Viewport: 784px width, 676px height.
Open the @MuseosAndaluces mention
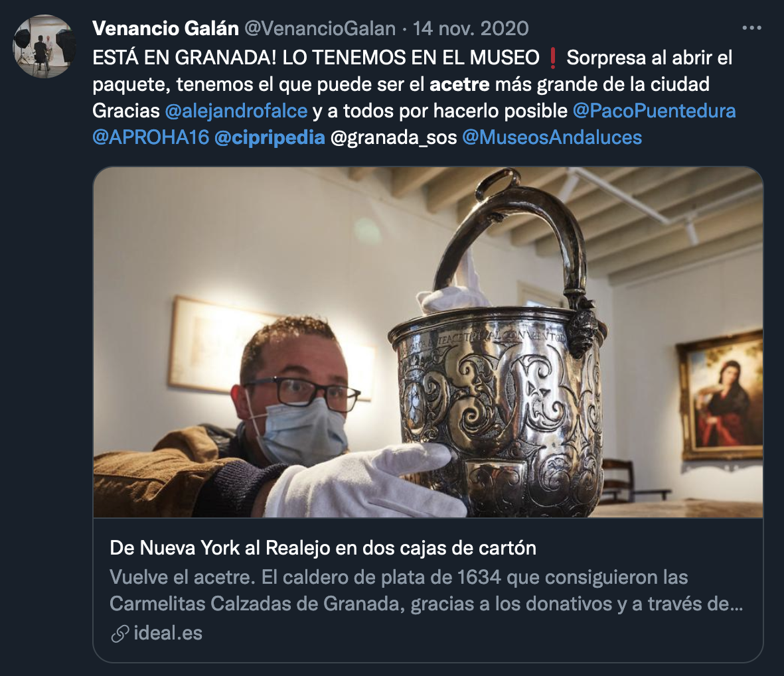pyautogui.click(x=552, y=137)
